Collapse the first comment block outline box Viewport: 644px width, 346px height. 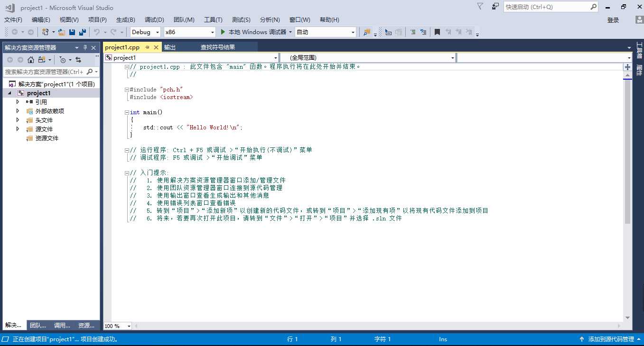coord(127,67)
